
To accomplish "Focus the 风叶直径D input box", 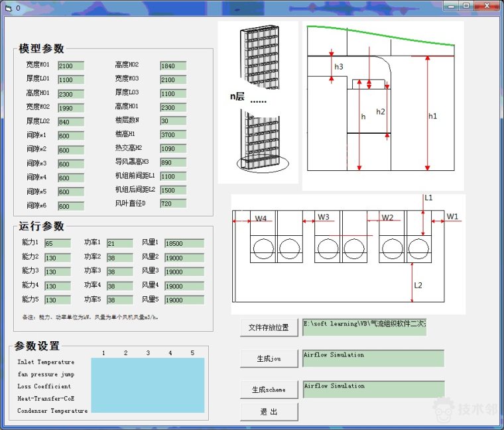I will (x=172, y=204).
